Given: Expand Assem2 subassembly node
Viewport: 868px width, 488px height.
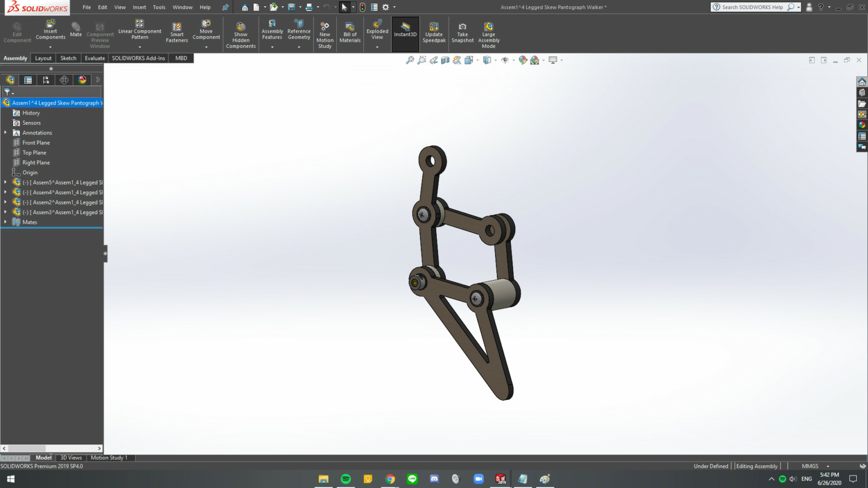Looking at the screenshot, I should (6, 202).
